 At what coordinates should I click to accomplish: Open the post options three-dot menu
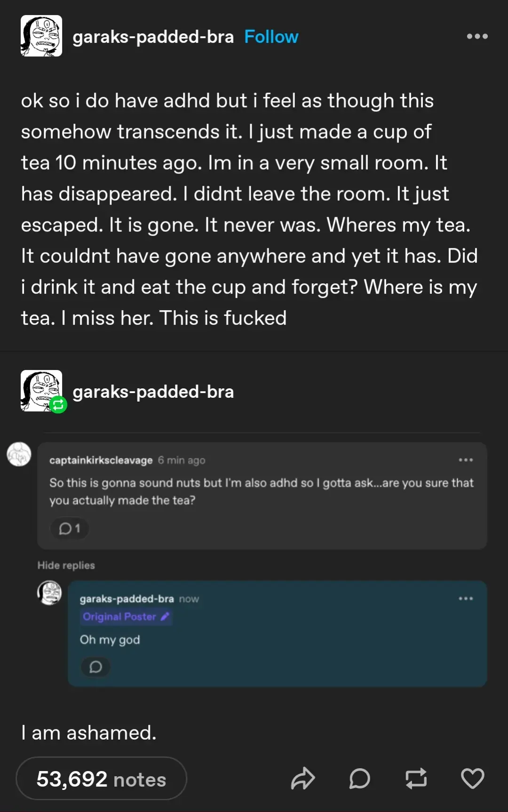coord(477,36)
